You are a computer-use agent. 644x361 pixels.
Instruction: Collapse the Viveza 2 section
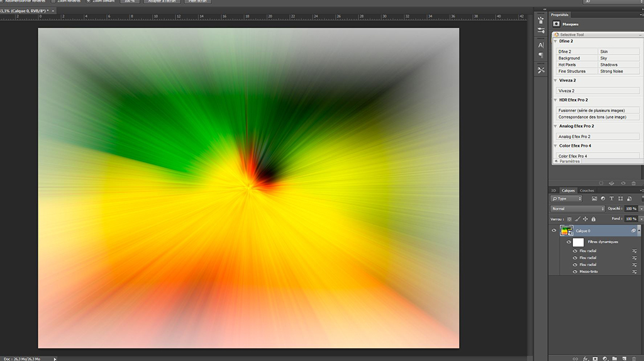point(555,81)
